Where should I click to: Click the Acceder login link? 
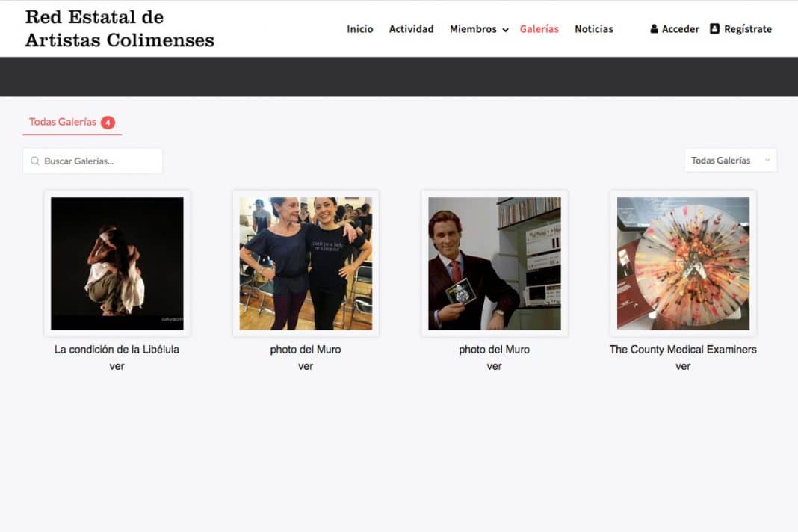681,29
